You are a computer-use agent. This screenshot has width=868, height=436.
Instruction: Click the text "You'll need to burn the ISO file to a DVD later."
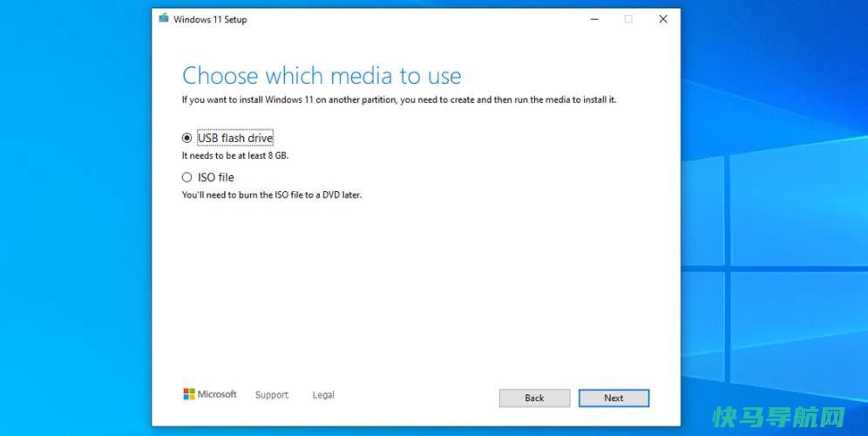pyautogui.click(x=272, y=195)
